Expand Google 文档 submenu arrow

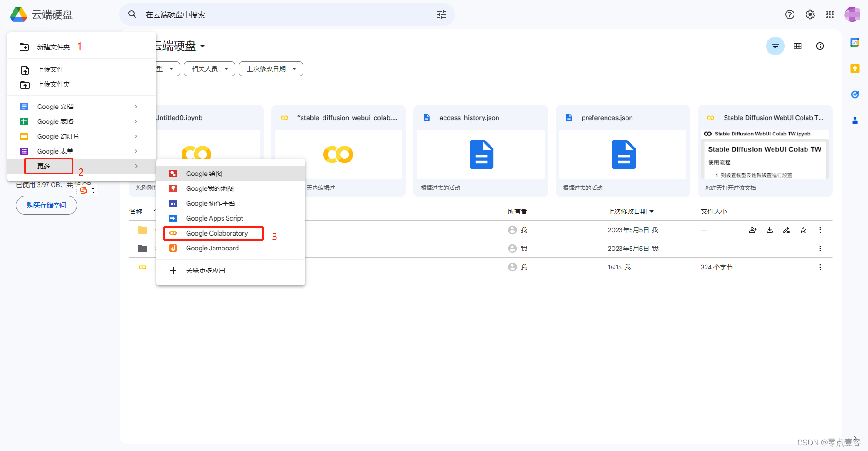pos(136,107)
